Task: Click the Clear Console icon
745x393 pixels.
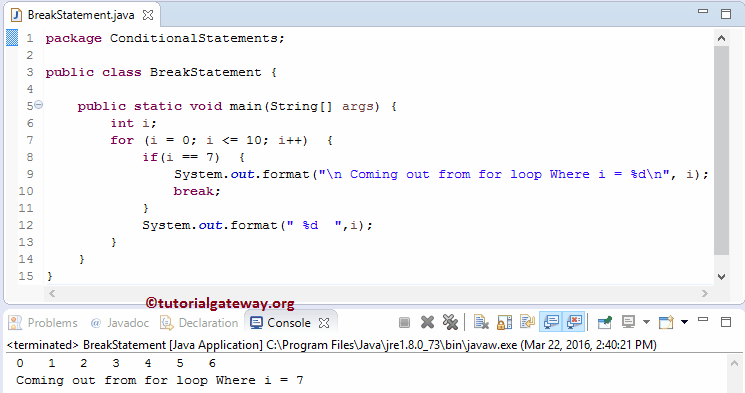Action: tap(481, 323)
